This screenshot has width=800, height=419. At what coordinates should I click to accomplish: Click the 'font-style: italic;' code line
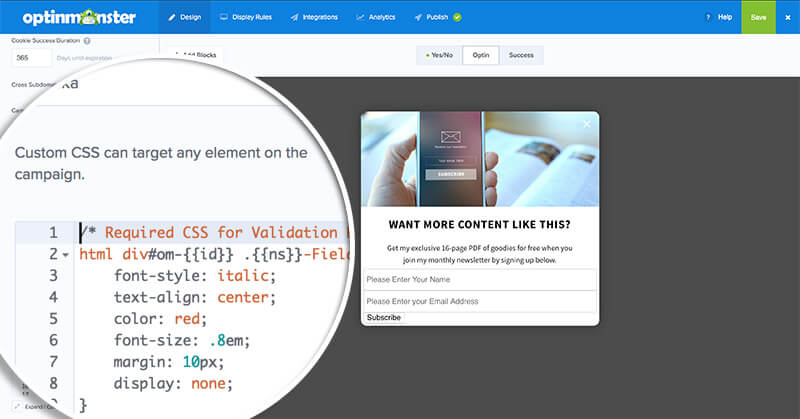point(195,276)
